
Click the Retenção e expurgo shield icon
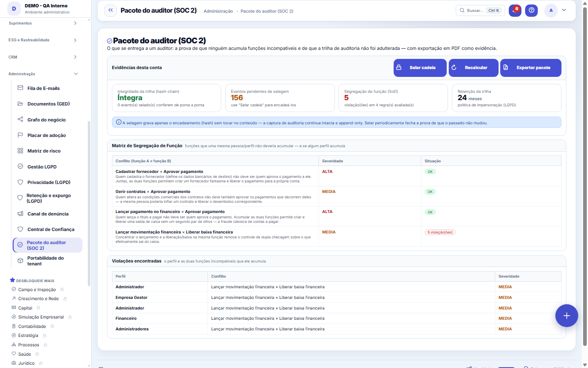[20, 198]
